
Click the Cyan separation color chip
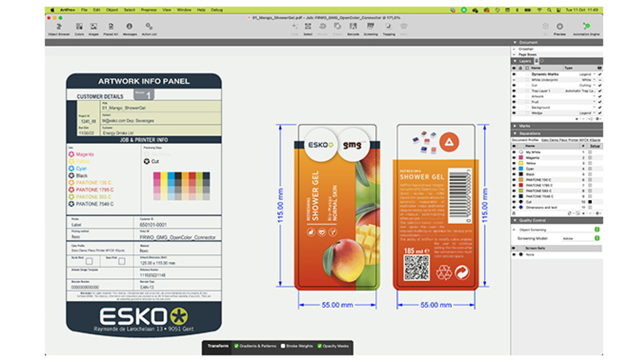pyautogui.click(x=521, y=168)
